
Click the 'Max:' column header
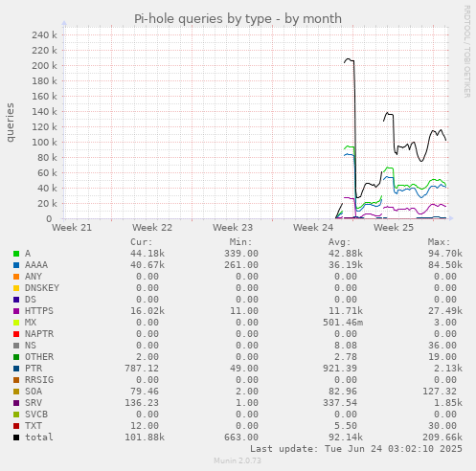click(x=439, y=242)
